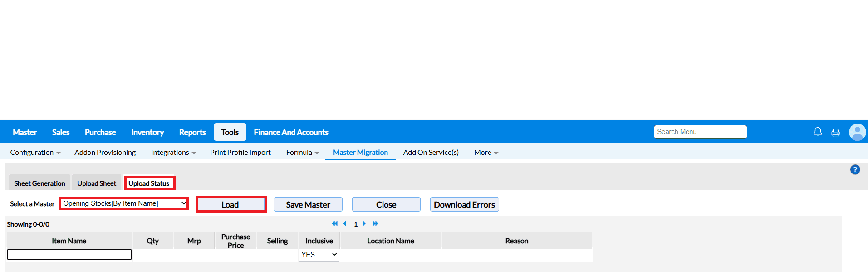Open the Master menu
The height and width of the screenshot is (272, 868).
[25, 132]
